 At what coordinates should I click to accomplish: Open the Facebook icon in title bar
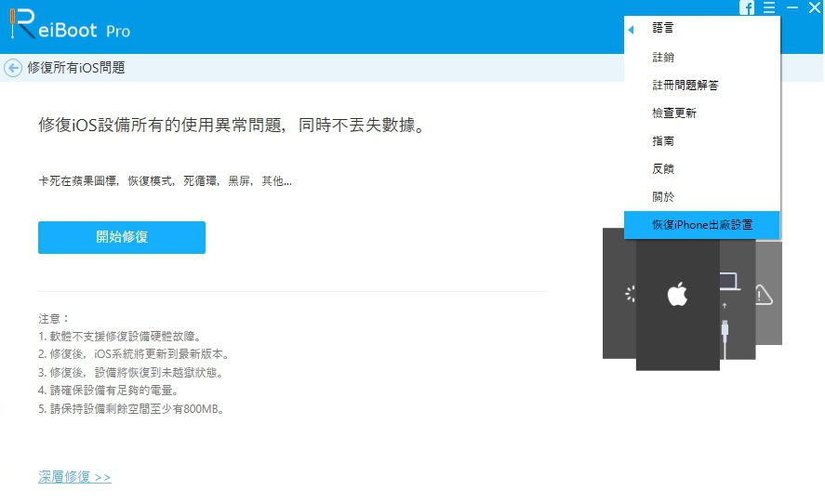pos(747,7)
